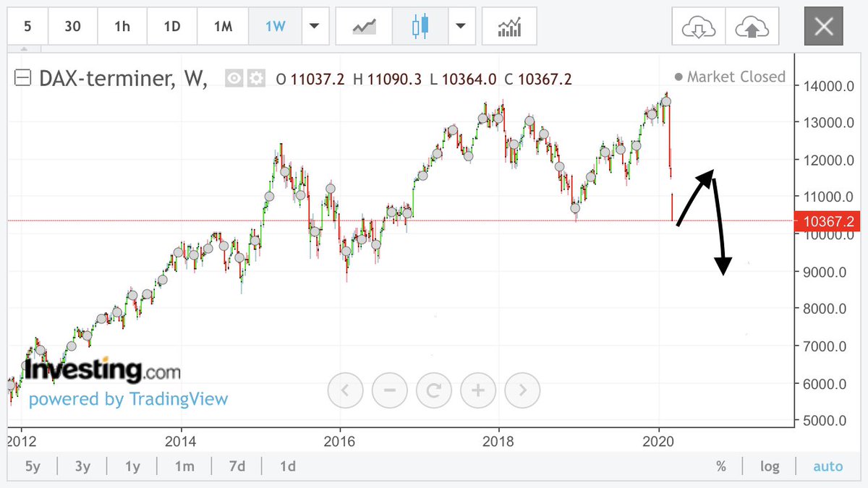Choose the 1W interval

tap(275, 27)
